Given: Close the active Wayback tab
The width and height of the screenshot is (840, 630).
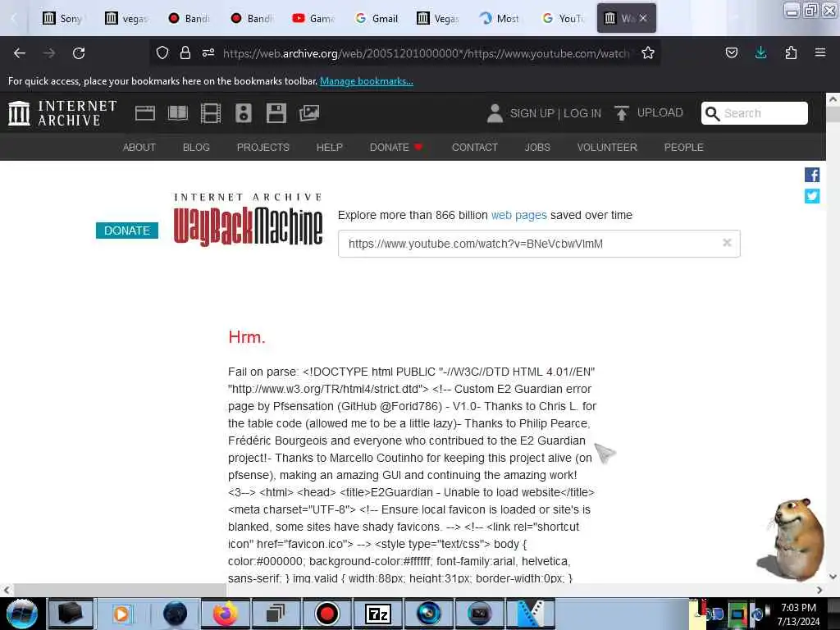Looking at the screenshot, I should click(643, 18).
